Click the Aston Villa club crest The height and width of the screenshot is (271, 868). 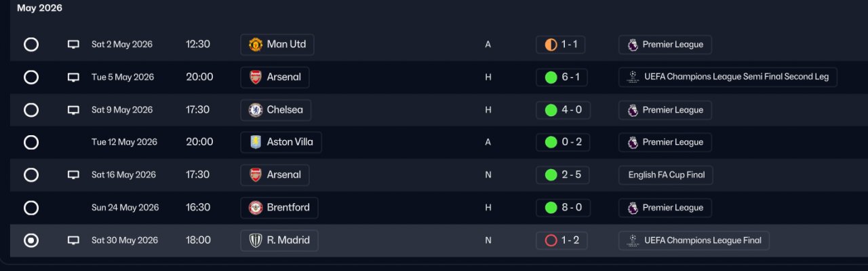click(256, 143)
